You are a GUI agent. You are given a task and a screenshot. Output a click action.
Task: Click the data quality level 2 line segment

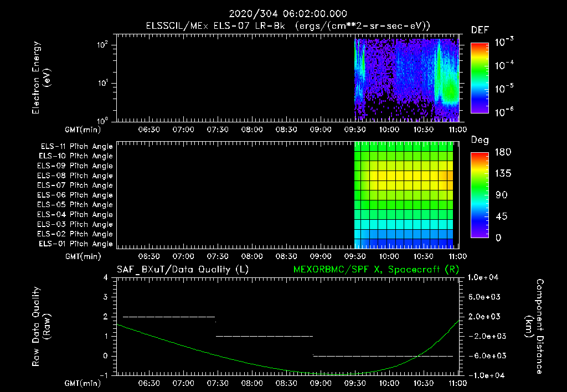click(x=169, y=317)
